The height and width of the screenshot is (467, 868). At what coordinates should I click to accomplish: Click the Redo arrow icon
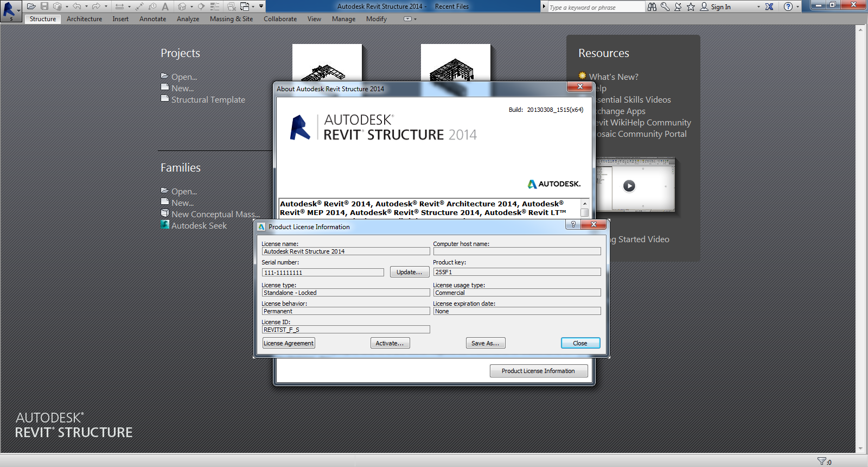[96, 7]
